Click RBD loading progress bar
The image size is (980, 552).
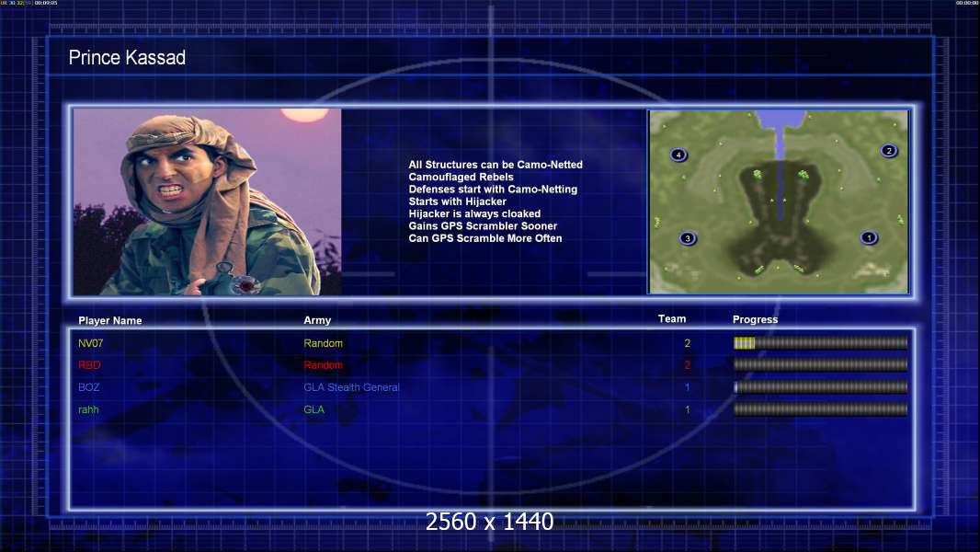point(820,364)
